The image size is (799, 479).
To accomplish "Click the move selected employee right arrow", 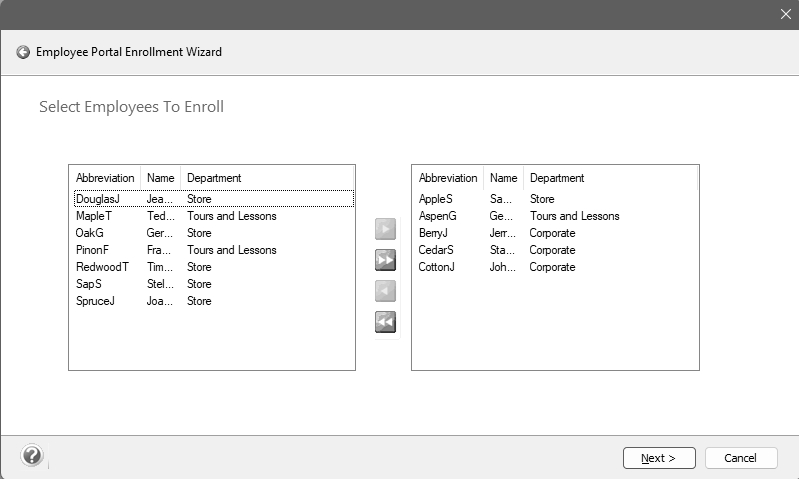I will [385, 229].
